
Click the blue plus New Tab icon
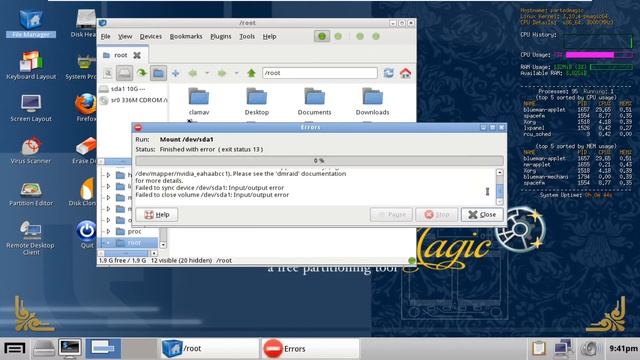point(176,73)
